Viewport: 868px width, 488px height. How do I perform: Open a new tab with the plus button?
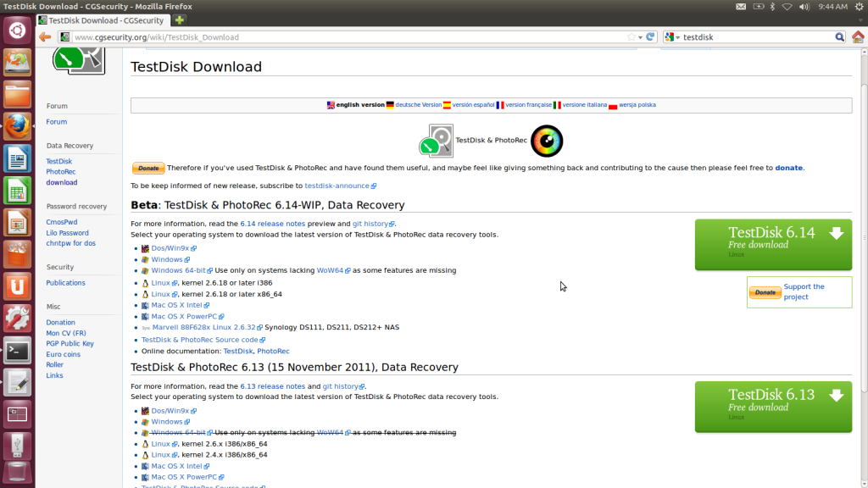pos(180,20)
